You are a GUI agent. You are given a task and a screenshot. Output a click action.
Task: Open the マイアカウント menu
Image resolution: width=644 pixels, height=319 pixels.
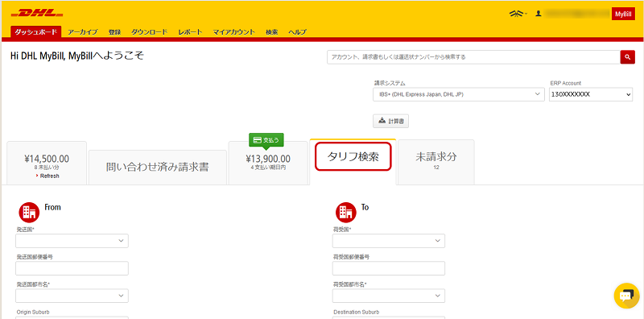pyautogui.click(x=233, y=32)
